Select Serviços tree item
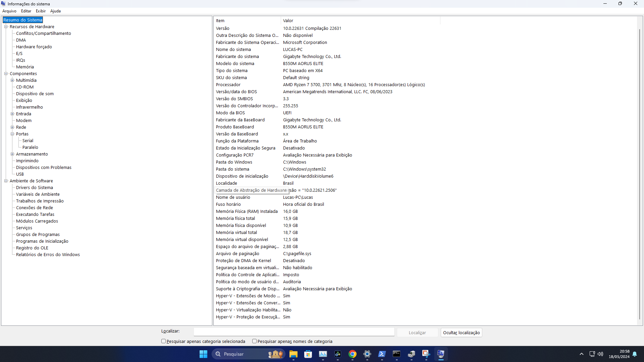This screenshot has width=644, height=362. point(24,228)
